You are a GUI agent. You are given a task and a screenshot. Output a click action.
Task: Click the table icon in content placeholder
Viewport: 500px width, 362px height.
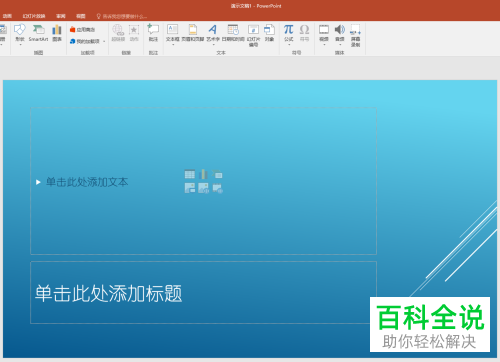pyautogui.click(x=190, y=174)
